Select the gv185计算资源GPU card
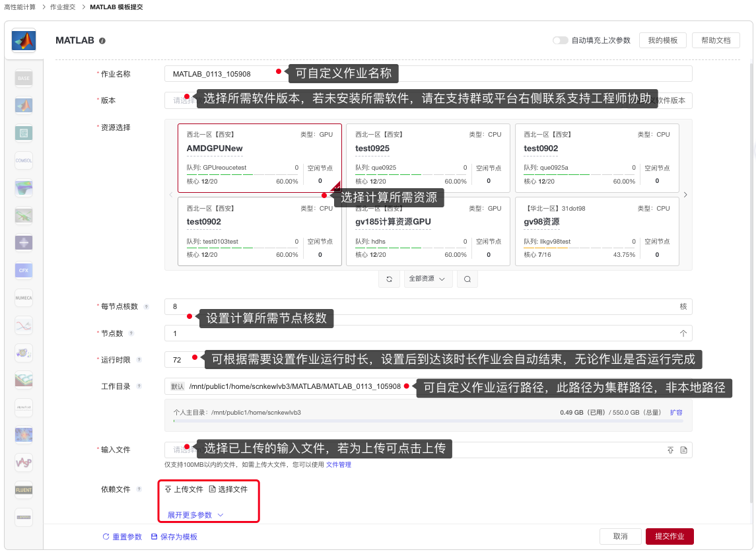756x552 pixels. [429, 231]
